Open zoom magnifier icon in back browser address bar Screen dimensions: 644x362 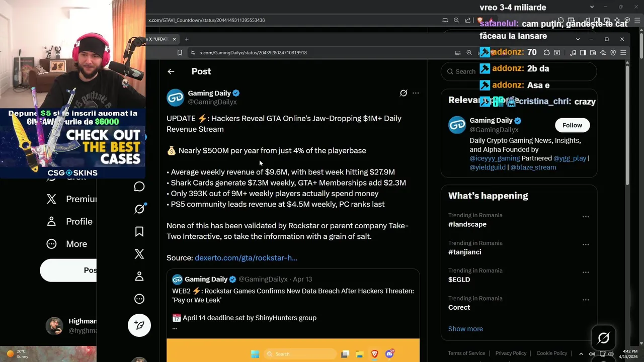456,20
